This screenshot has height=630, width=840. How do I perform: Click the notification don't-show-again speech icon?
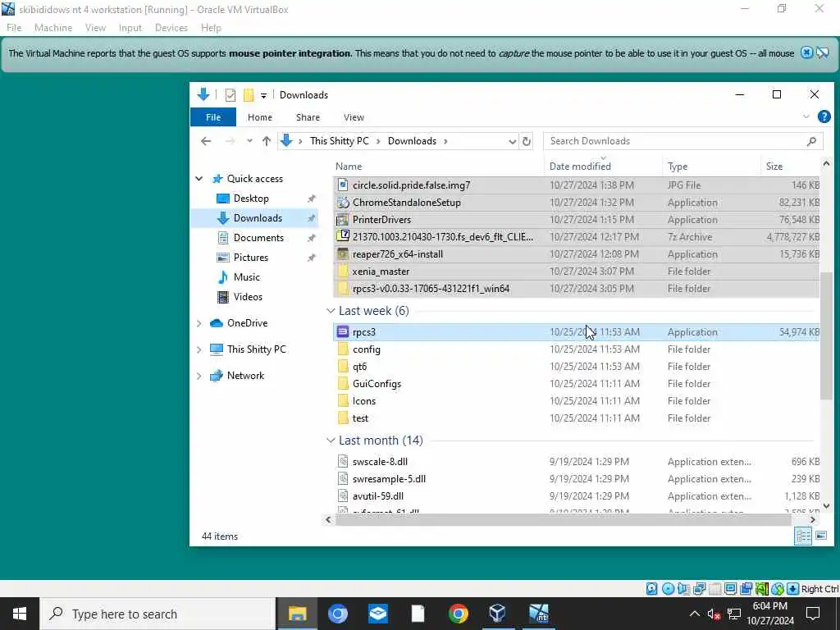(823, 52)
